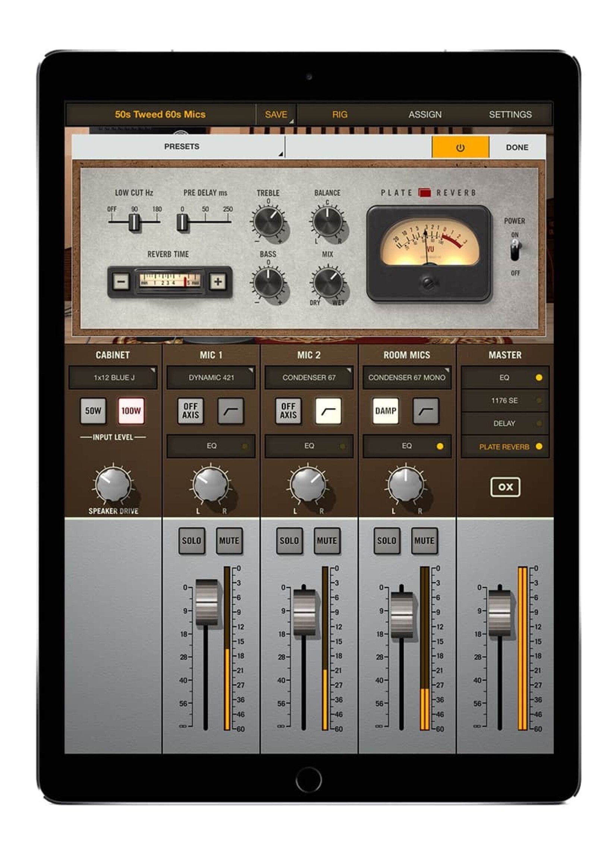This screenshot has width=616, height=863.
Task: Mute the Mic 1 channel
Action: pyautogui.click(x=229, y=540)
